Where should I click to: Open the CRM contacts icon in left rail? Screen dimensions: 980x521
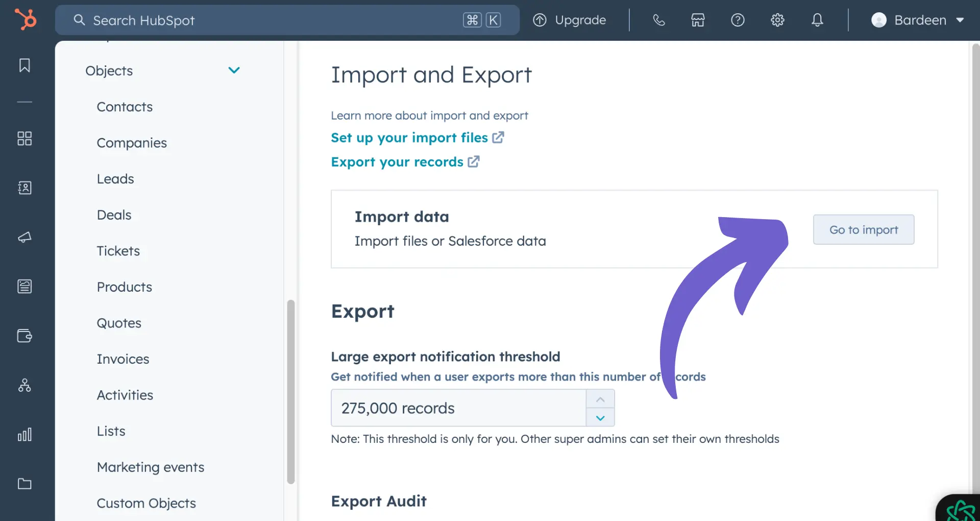point(24,187)
